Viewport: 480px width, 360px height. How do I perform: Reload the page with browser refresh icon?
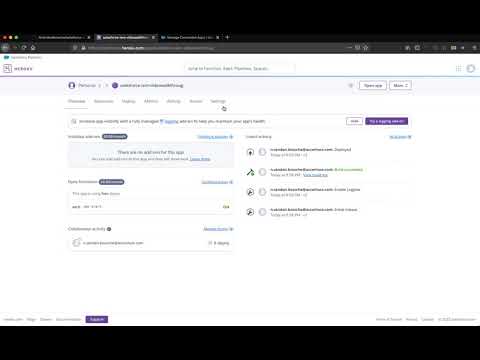(24, 48)
